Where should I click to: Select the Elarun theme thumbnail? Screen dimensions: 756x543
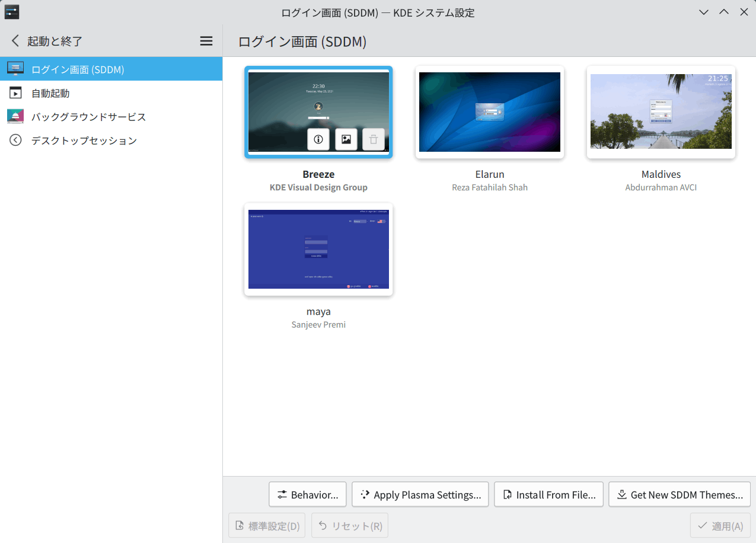pos(490,112)
